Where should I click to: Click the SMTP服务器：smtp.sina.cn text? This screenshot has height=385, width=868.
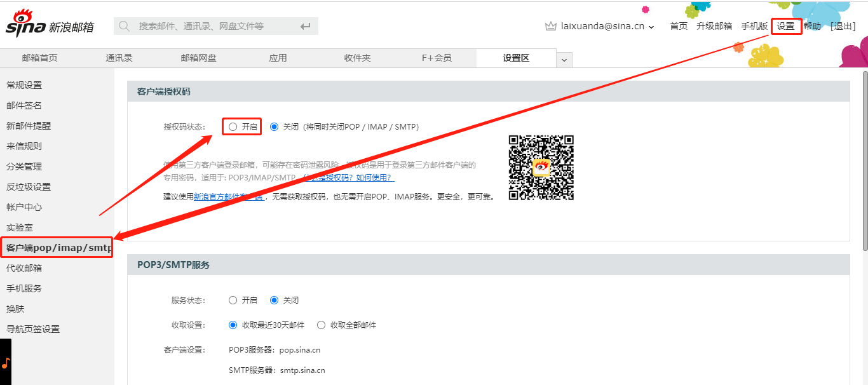(277, 370)
